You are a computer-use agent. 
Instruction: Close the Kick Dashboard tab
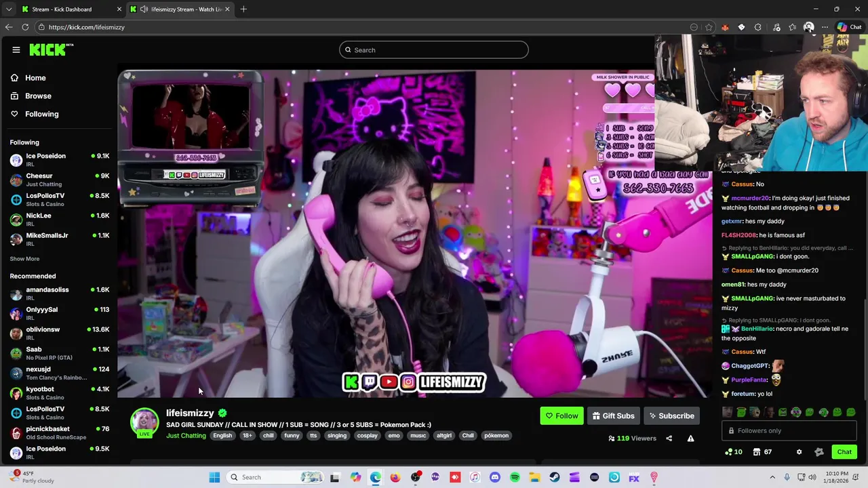click(x=119, y=9)
